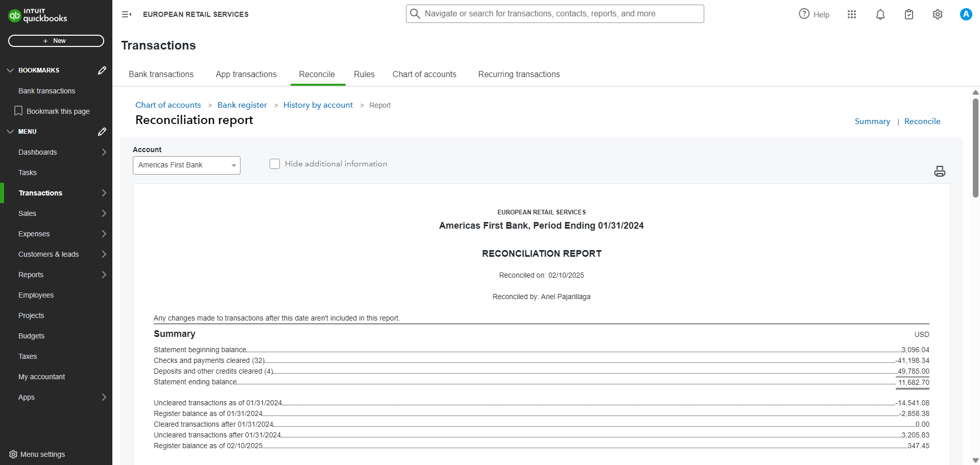Screen dimensions: 980x465
Task: Open the Help menu
Action: tap(814, 14)
